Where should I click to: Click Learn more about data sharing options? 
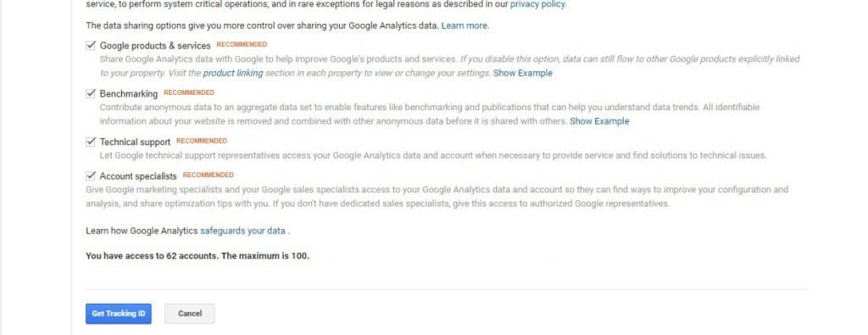[x=464, y=25]
